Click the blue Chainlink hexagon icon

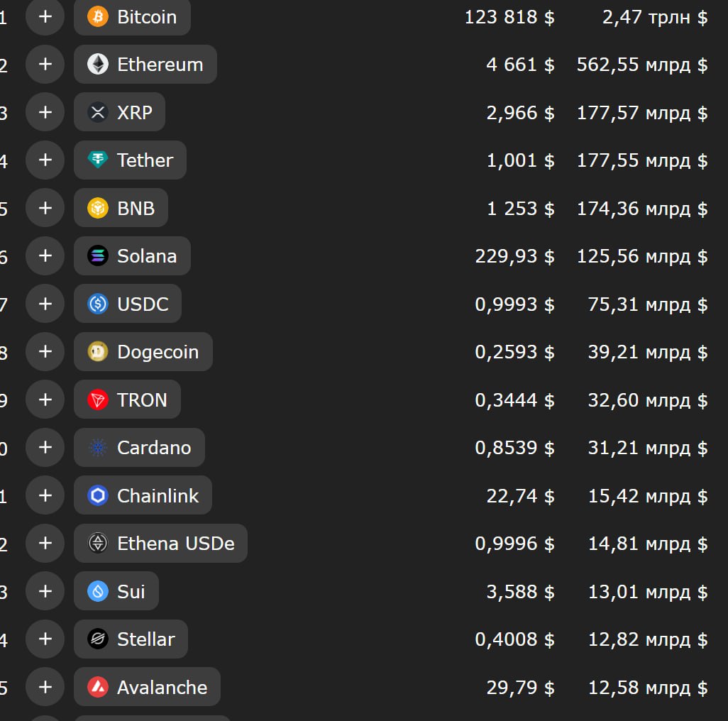(x=98, y=495)
